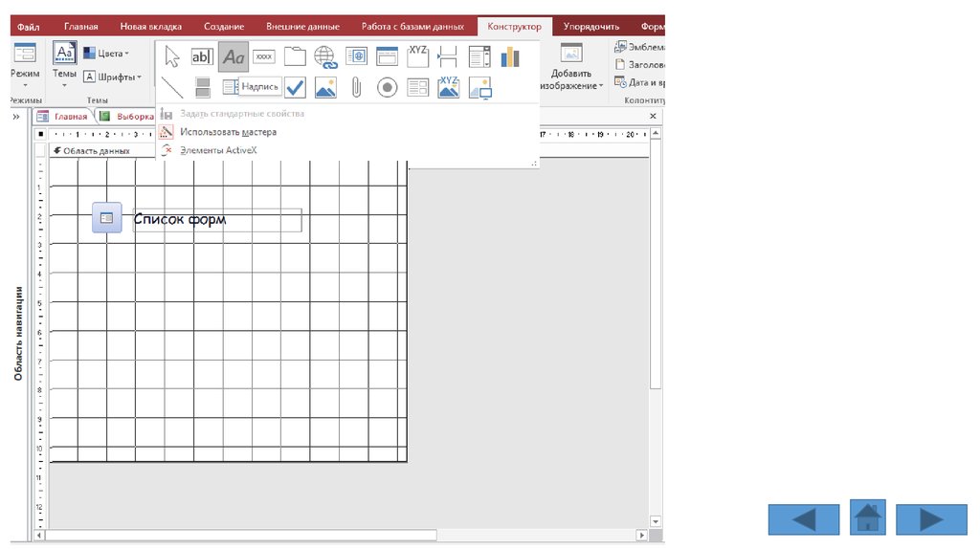Pick the Tab control icon
This screenshot has width=980, height=549.
(x=295, y=57)
